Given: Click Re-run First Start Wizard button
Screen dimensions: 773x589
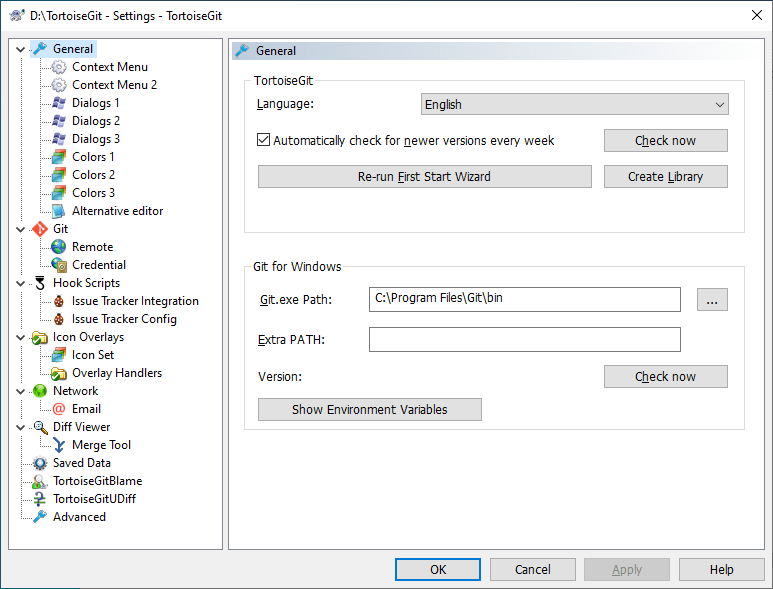Looking at the screenshot, I should tap(424, 177).
